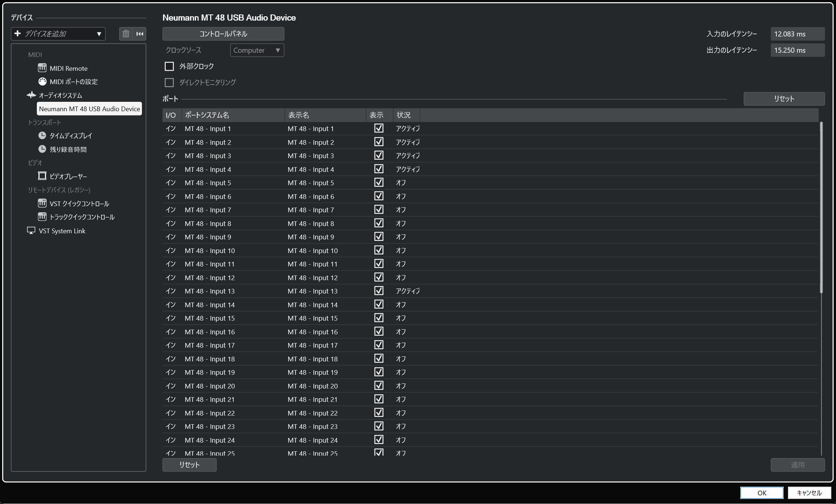Select VST クイックコントロール in the tree
The height and width of the screenshot is (504, 836).
pyautogui.click(x=79, y=204)
